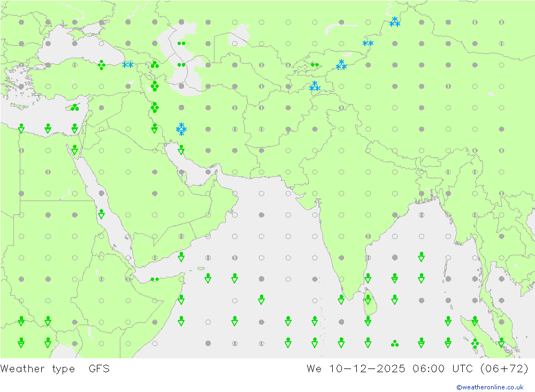Click the shower symbol on Sinai Peninsula
The width and height of the screenshot is (535, 392).
tap(74, 150)
